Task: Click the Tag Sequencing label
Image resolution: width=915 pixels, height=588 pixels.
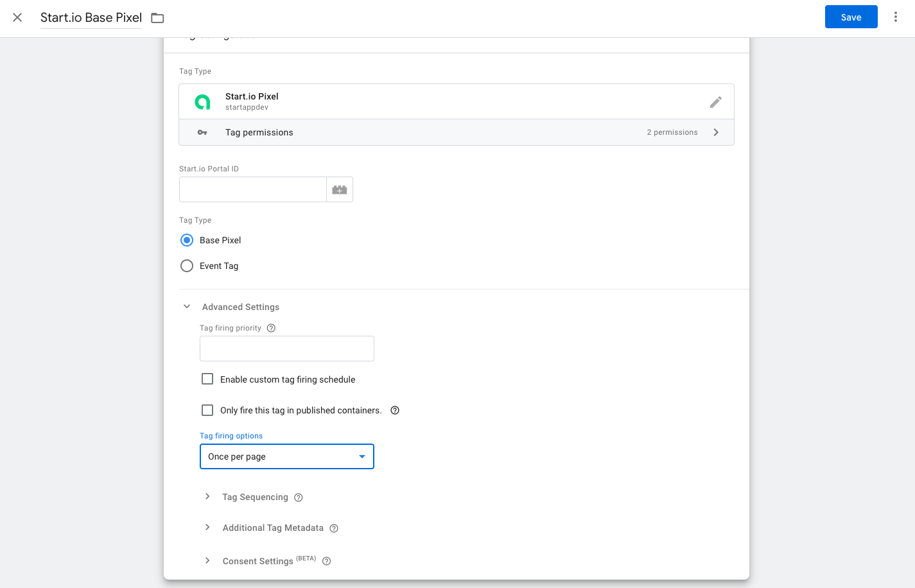Action: [x=255, y=497]
